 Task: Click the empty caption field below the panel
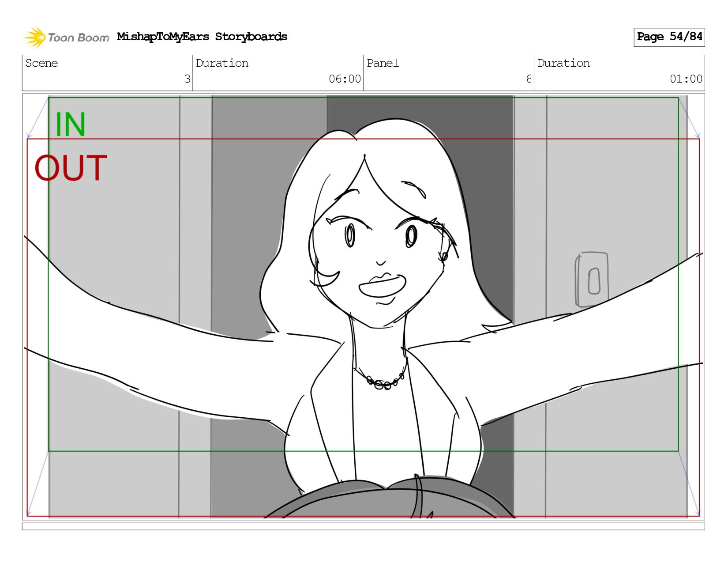click(364, 526)
